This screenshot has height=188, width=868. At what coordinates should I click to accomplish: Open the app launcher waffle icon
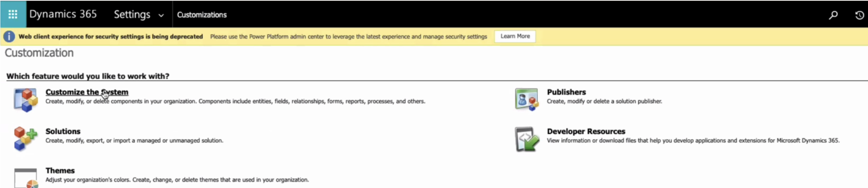pyautogui.click(x=13, y=14)
